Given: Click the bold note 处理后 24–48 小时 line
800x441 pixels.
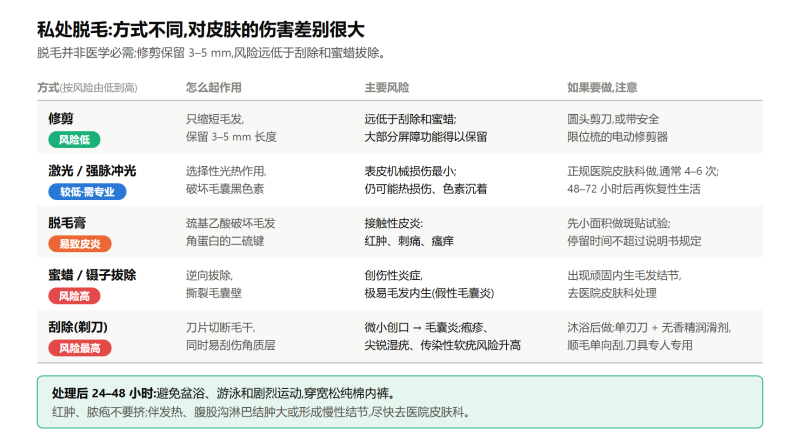Looking at the screenshot, I should point(223,394).
